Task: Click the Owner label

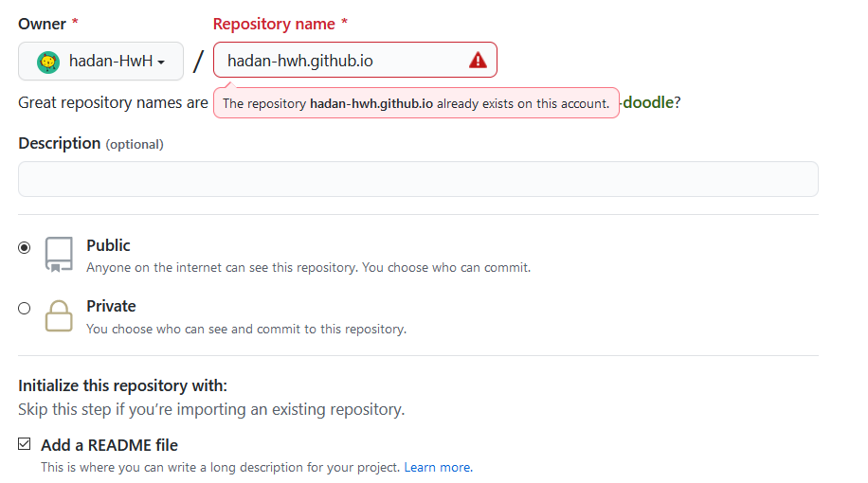Action: click(48, 24)
